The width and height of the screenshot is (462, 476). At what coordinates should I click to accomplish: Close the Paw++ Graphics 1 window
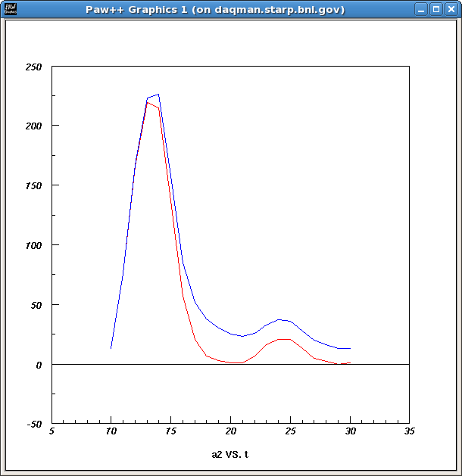point(451,9)
